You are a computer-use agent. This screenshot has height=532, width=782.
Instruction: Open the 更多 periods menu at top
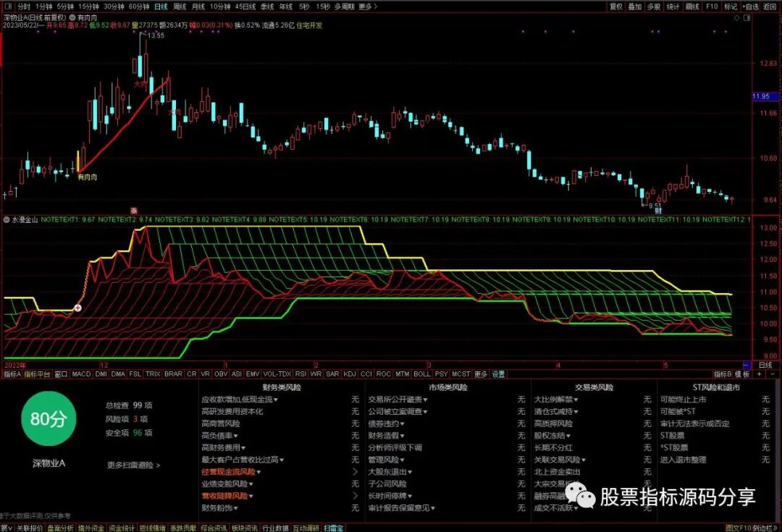click(368, 7)
